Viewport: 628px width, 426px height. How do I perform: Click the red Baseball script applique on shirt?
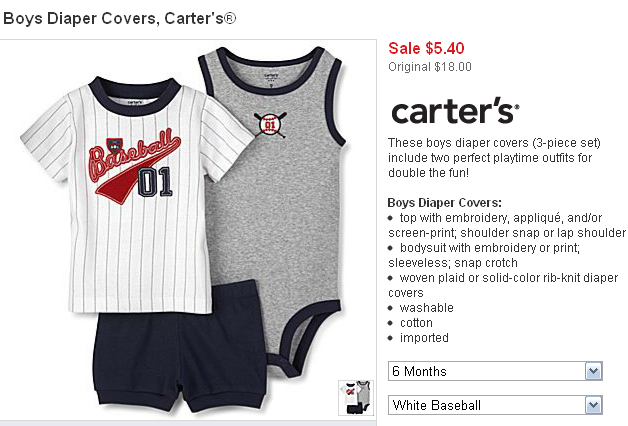(x=132, y=161)
